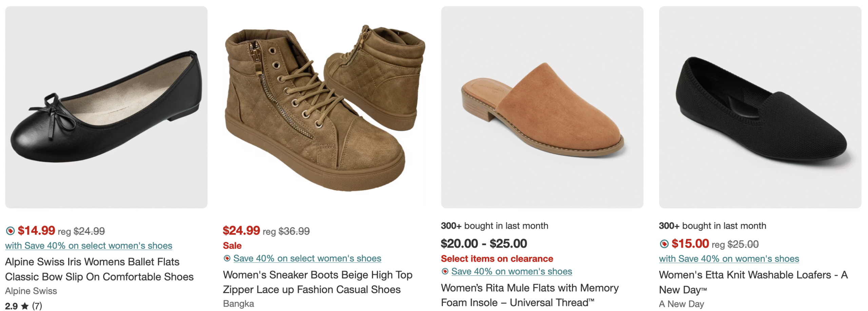Open the Women's Sneaker Boots Beige High Top title
Screen dimensions: 868x311
pos(317,282)
